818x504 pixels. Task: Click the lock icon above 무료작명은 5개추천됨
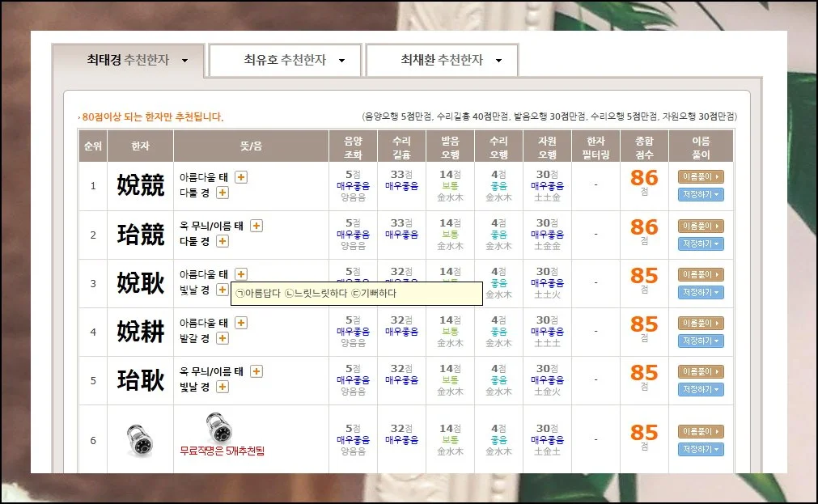215,427
